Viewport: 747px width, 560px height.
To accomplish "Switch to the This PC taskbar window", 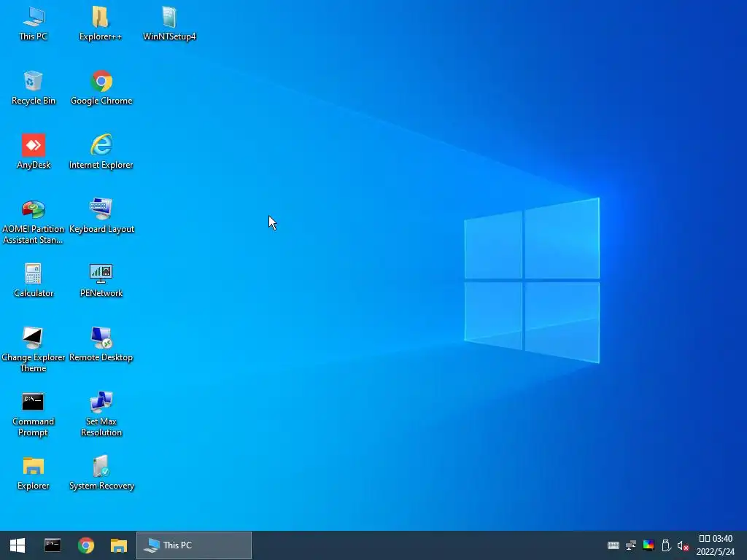I will [194, 545].
